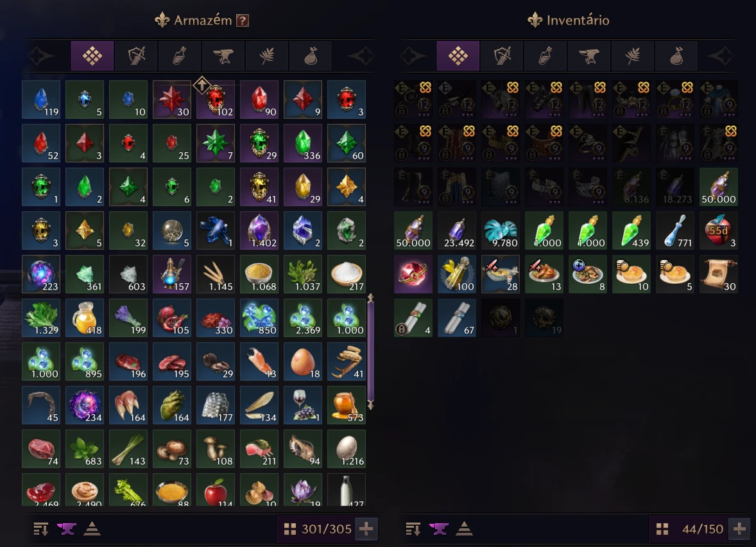Click the sort items icon in Armazém
The image size is (756, 547).
tap(41, 529)
